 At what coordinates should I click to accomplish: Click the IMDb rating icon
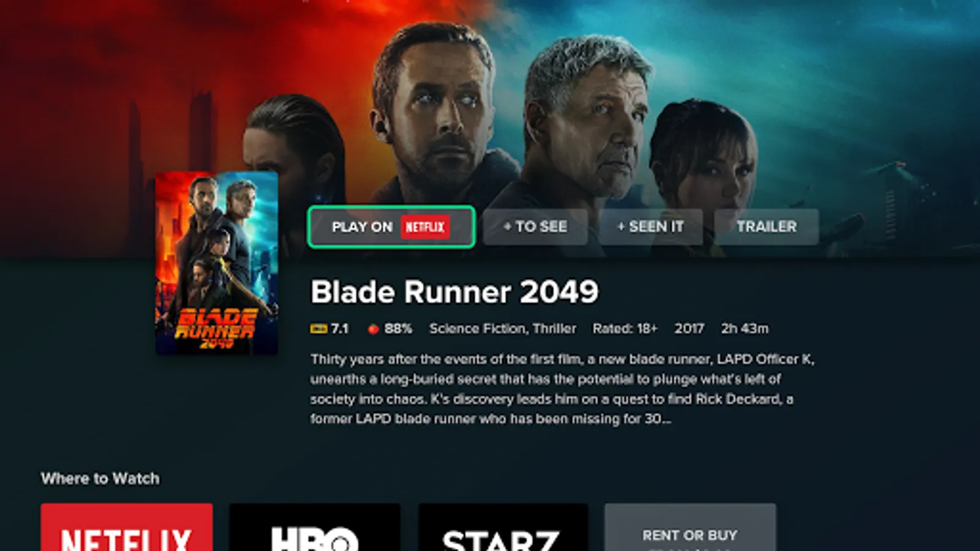(x=318, y=329)
